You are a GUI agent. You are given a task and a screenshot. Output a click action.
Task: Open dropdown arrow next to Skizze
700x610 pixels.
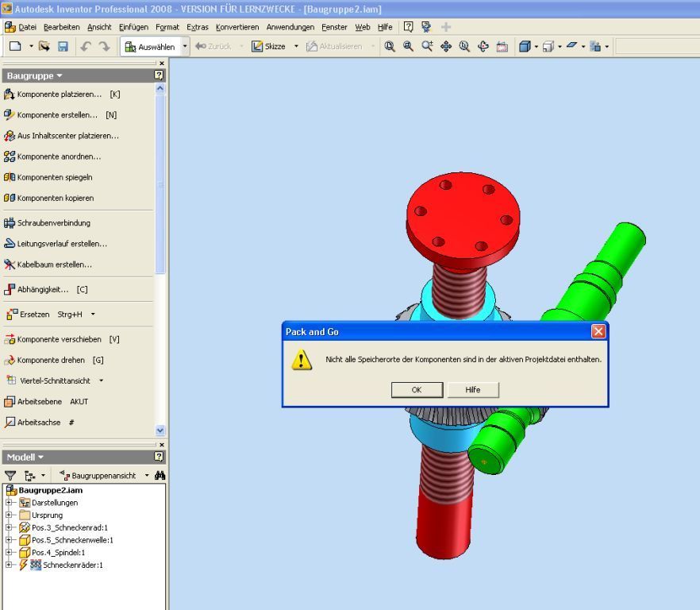(296, 46)
